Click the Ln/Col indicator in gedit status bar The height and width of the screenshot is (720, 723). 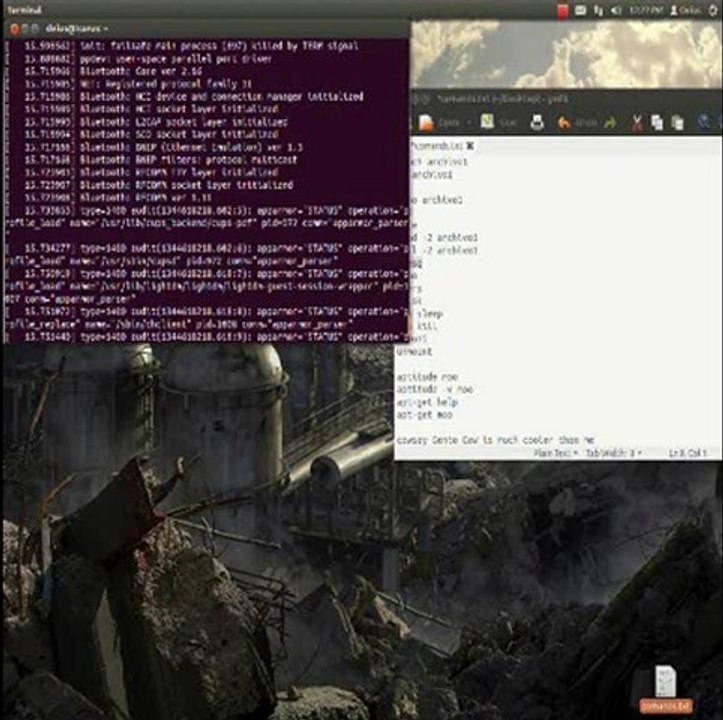tap(687, 453)
